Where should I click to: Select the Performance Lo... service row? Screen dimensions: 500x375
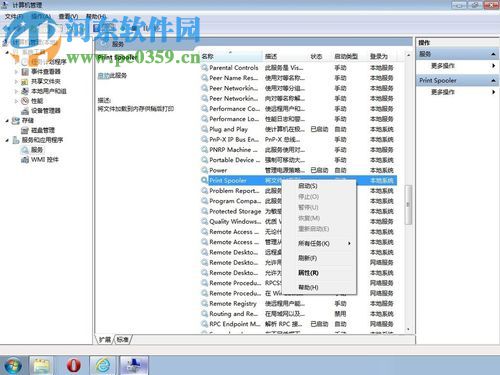click(x=299, y=119)
